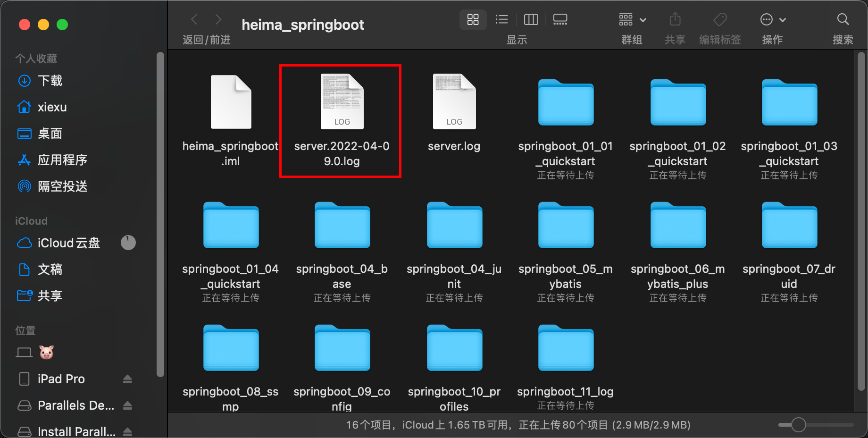Select folder springboot_11_log
This screenshot has width=868, height=438.
coord(566,348)
